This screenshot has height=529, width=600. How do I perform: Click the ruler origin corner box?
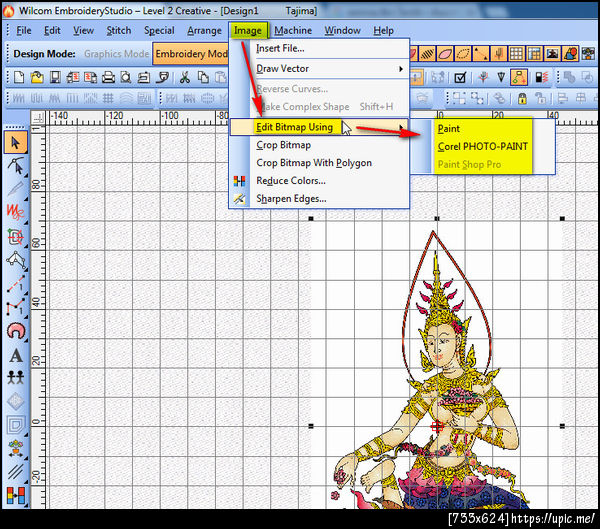38,118
